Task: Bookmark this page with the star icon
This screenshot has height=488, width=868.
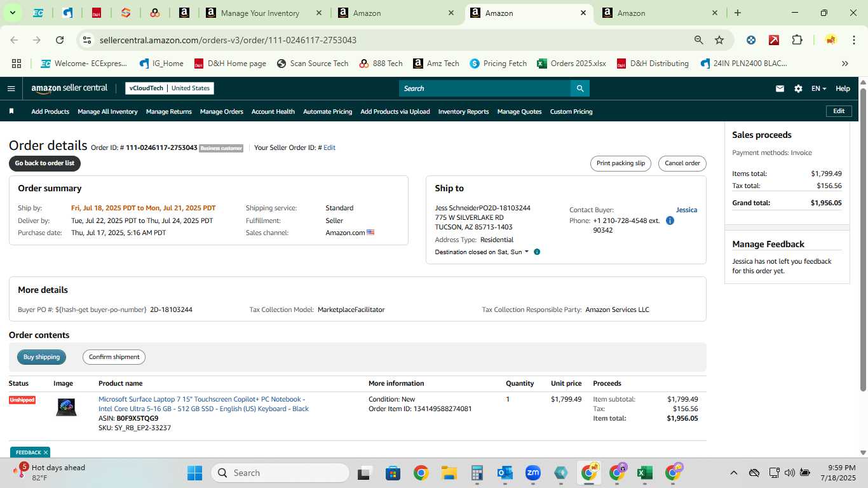Action: tap(719, 40)
